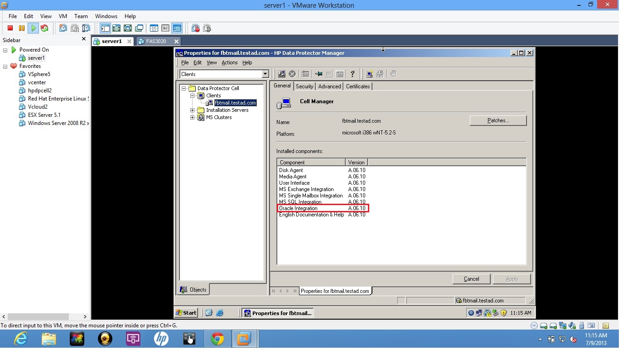Screen dimensions: 637x364
Task: Open Google Chrome from the taskbar
Action: click(x=217, y=339)
